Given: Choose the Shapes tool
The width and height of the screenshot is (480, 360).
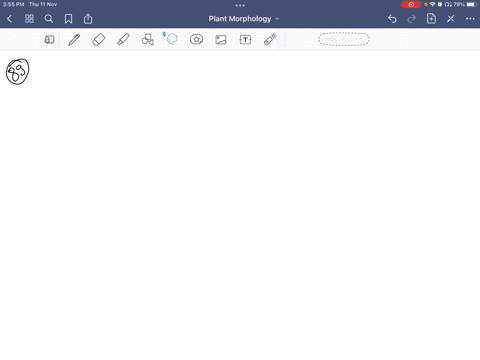Looking at the screenshot, I should [148, 40].
